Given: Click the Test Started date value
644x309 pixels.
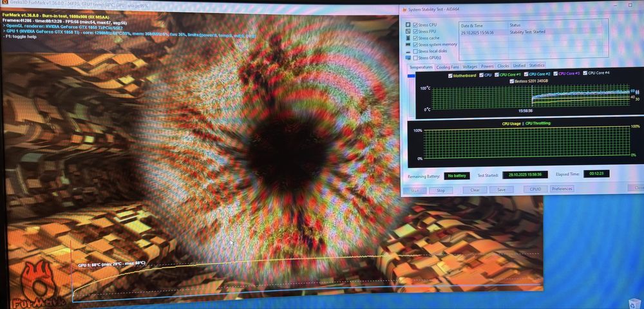Looking at the screenshot, I should pos(525,175).
